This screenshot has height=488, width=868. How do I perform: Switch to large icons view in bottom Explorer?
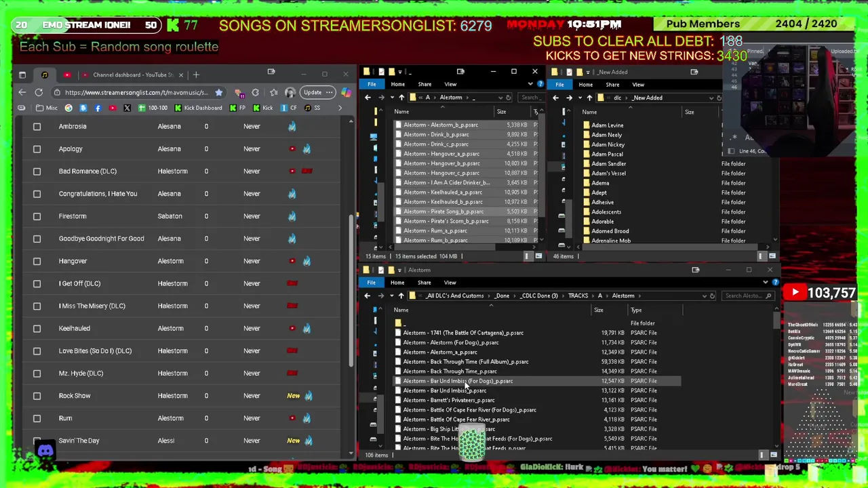(x=773, y=455)
